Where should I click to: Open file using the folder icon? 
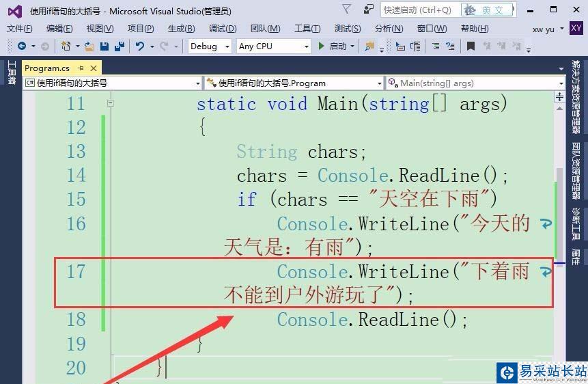(x=89, y=46)
